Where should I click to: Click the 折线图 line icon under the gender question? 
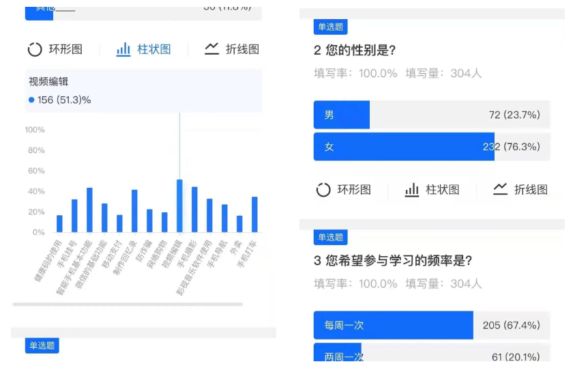click(501, 190)
